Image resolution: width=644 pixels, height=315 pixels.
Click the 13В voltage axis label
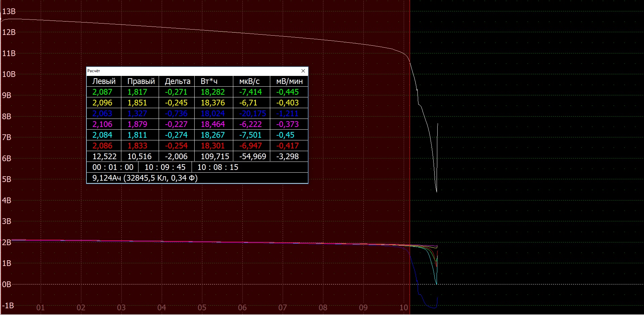click(x=9, y=11)
